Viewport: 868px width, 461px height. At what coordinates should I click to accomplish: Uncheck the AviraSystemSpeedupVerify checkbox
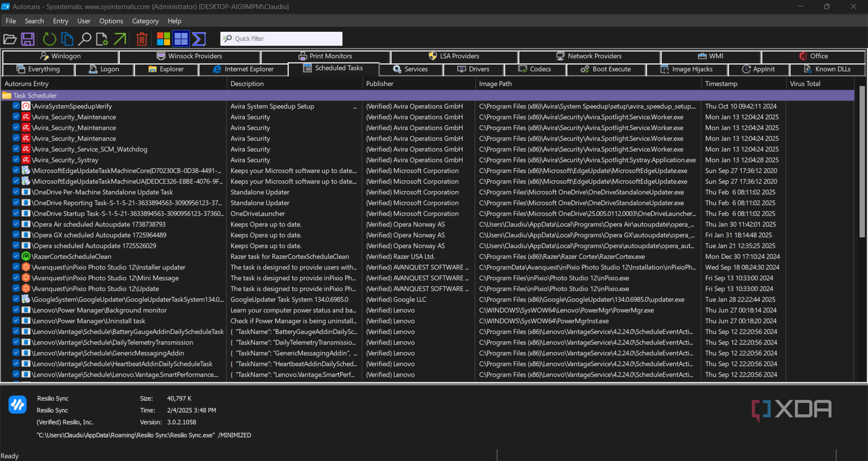point(16,106)
